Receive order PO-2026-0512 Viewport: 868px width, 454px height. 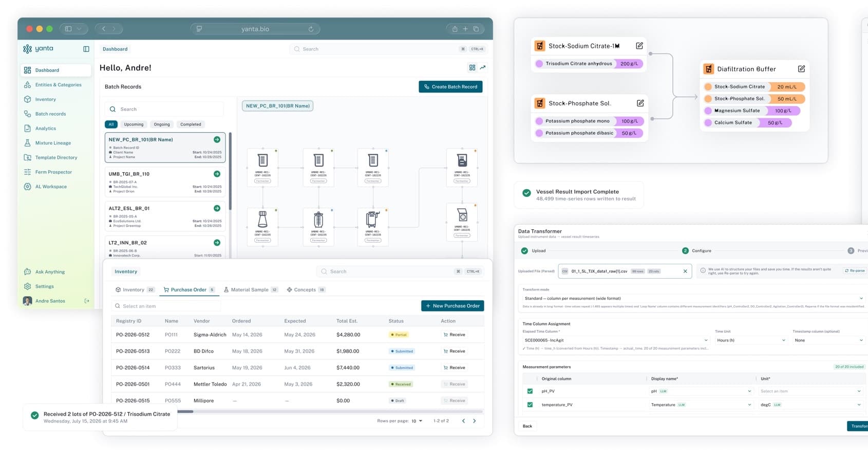point(454,335)
